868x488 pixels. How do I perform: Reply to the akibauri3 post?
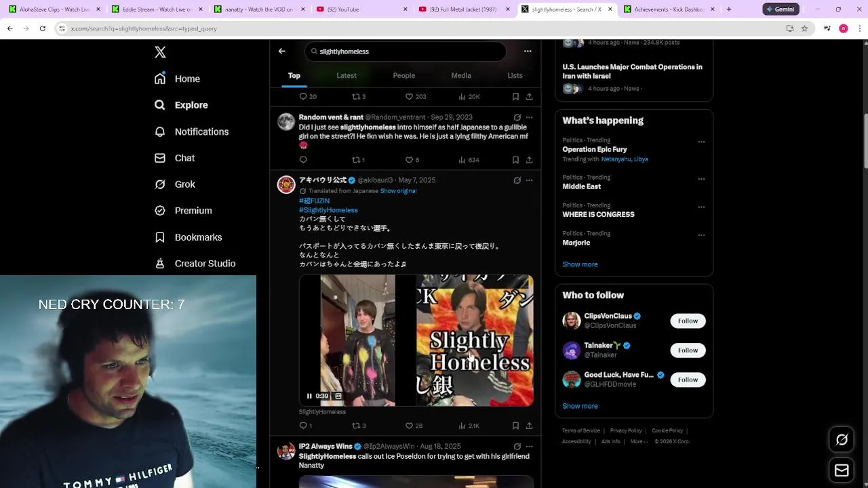point(305,426)
